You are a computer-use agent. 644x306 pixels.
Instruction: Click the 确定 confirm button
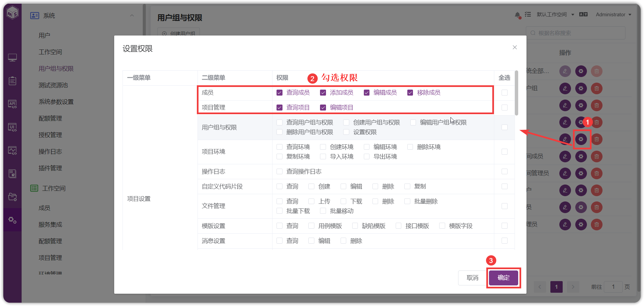(x=504, y=278)
